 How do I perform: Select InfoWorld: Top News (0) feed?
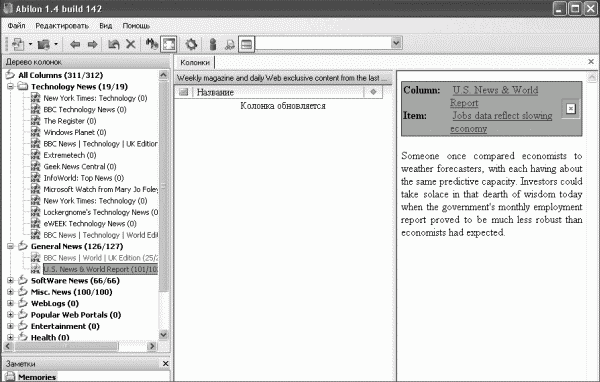coord(83,178)
